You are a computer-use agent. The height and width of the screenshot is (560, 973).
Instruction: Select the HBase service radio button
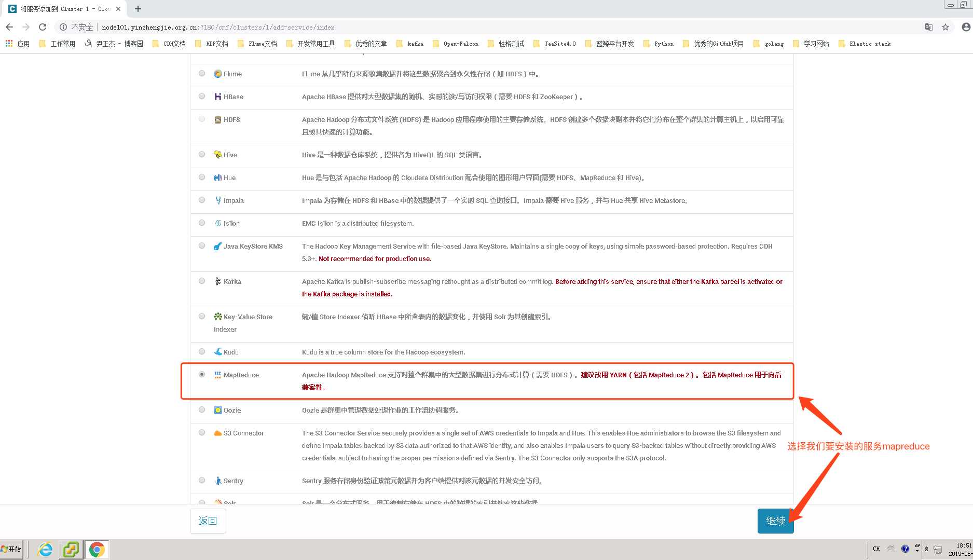(202, 96)
